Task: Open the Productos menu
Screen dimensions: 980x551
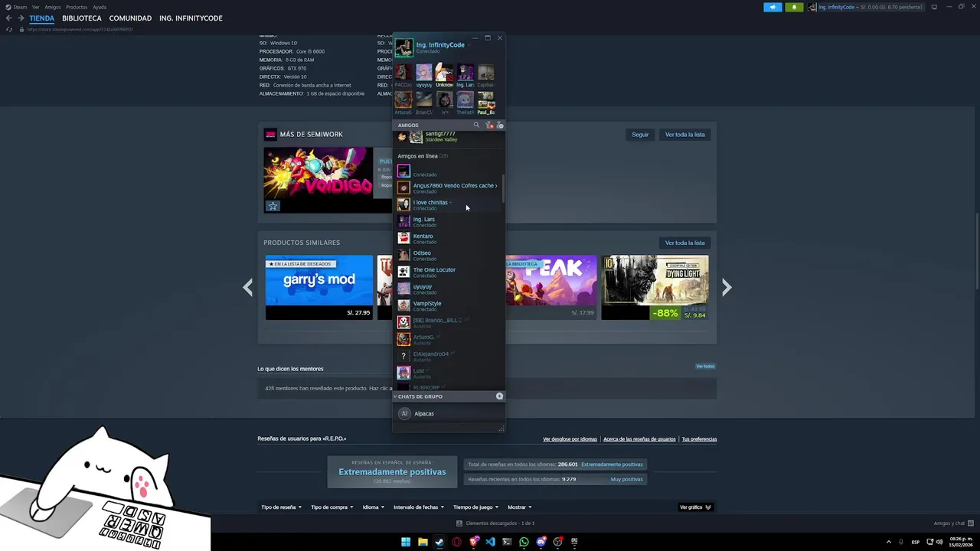Action: [x=77, y=7]
